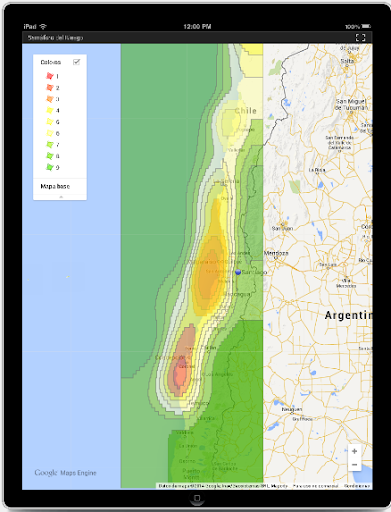
Task: Collapse the legend panel using bottom arrow
Action: [61, 197]
